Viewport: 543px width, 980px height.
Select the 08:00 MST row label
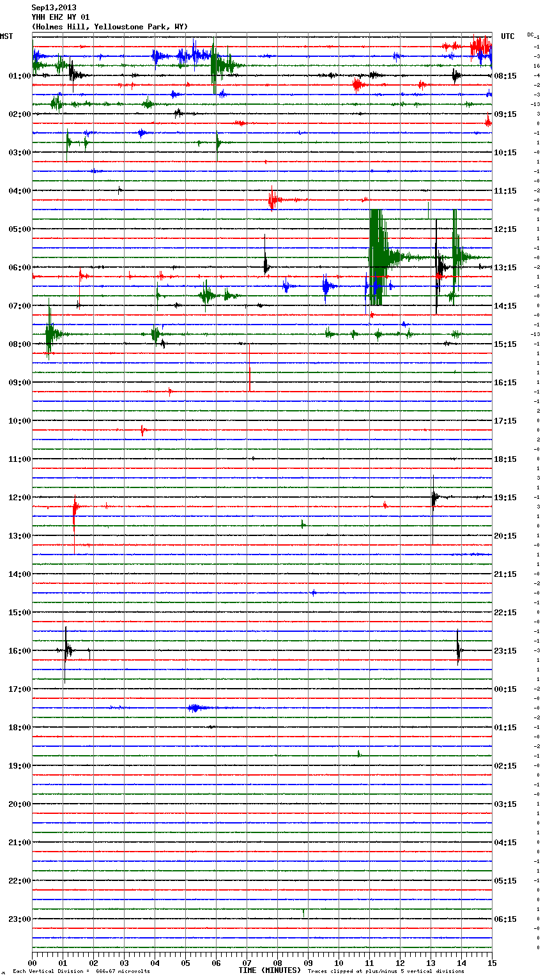tap(19, 344)
